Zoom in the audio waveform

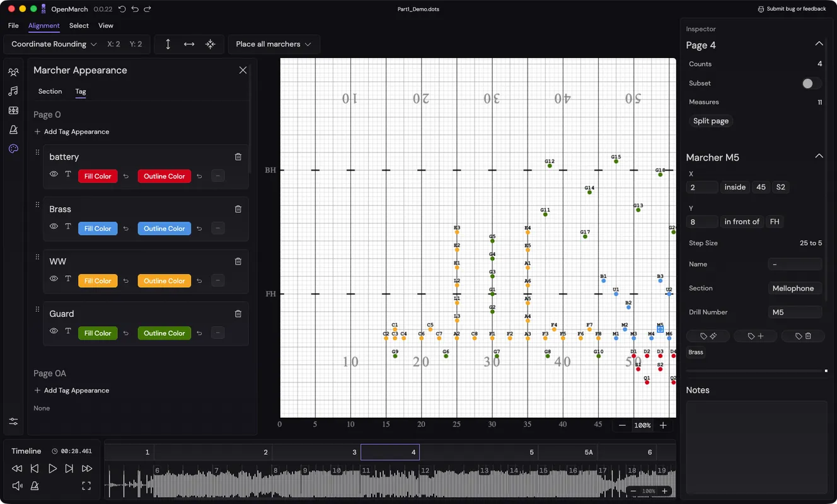click(664, 491)
